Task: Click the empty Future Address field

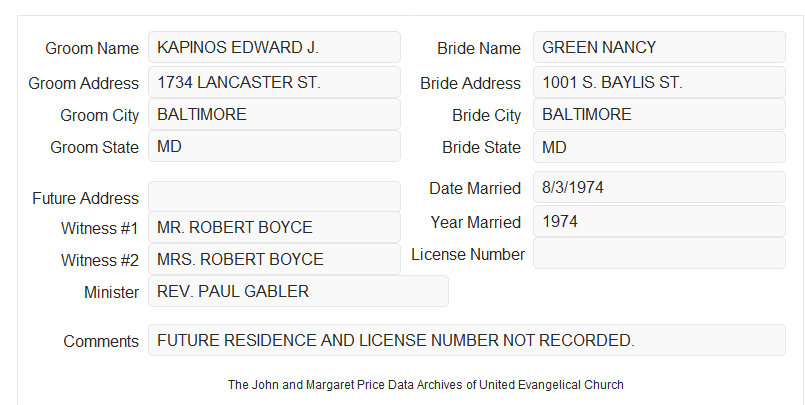Action: click(274, 197)
